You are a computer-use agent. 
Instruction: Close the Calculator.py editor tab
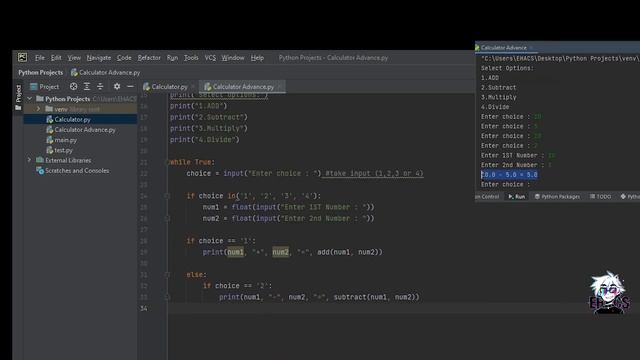[193, 87]
